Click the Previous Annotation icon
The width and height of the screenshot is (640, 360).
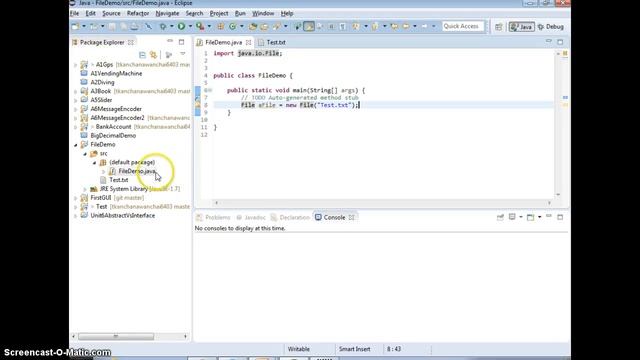point(375,27)
